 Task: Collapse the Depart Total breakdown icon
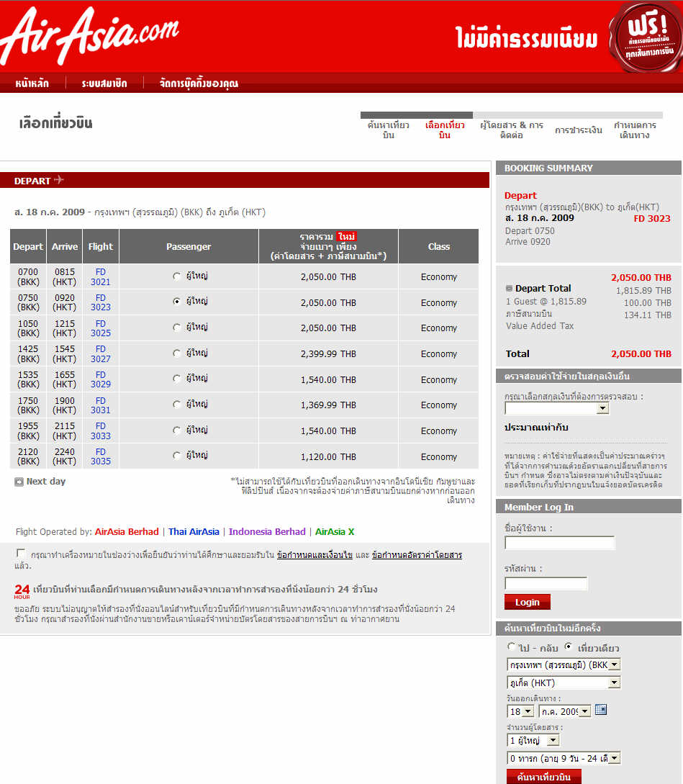pos(509,289)
